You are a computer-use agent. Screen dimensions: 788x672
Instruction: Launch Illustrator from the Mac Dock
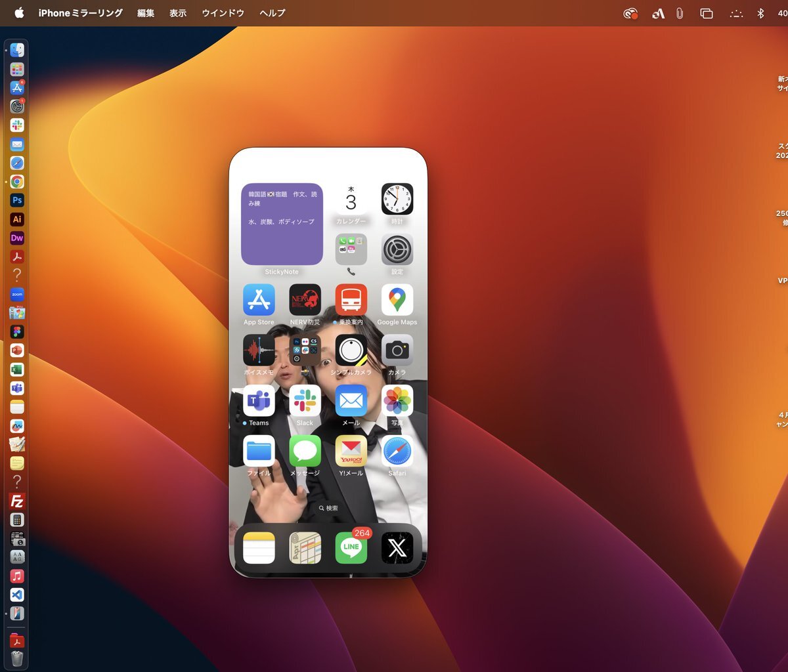pyautogui.click(x=17, y=219)
